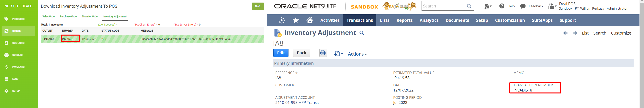Select the Purchase Order tab
The height and width of the screenshot is (108, 644).
coord(69,16)
